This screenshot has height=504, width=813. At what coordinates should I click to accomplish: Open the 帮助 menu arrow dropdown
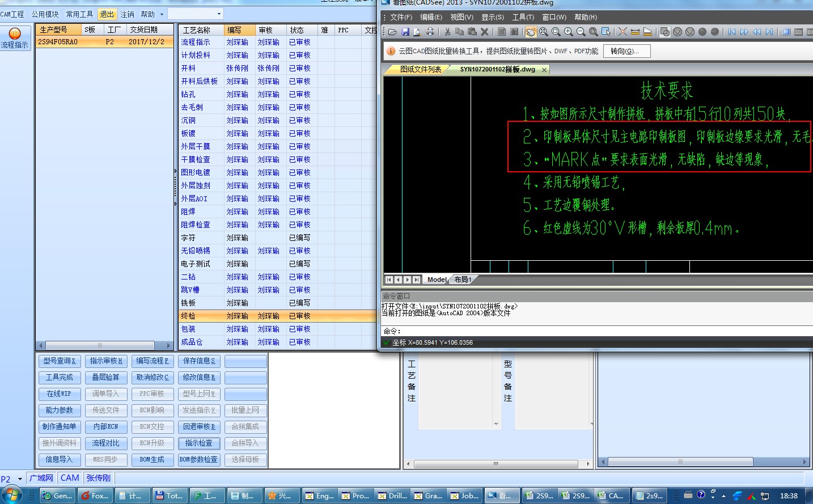click(x=162, y=14)
